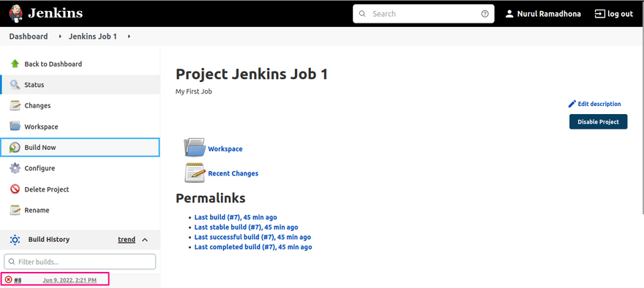Click the green up arrow Back icon

15,64
